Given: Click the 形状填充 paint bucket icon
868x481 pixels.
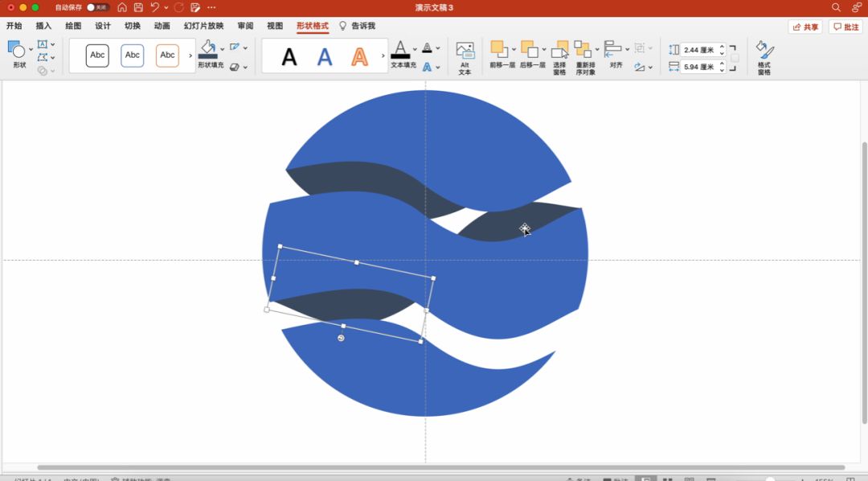Looking at the screenshot, I should point(208,49).
